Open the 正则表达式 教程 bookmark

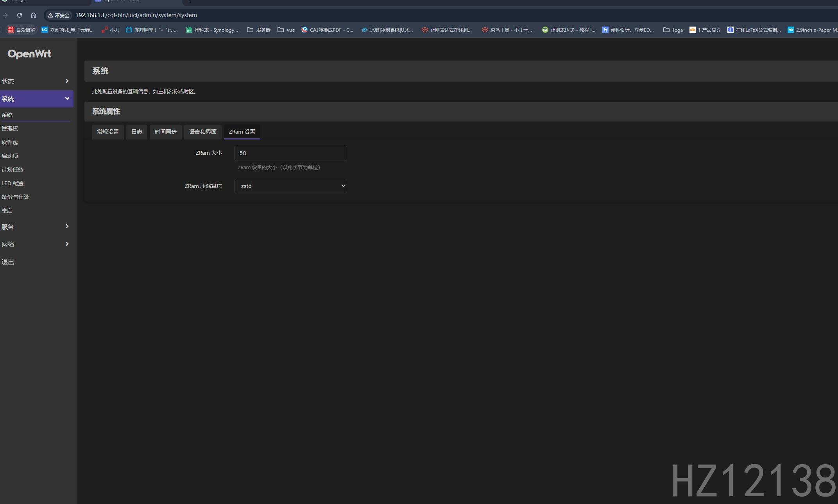[x=569, y=30]
